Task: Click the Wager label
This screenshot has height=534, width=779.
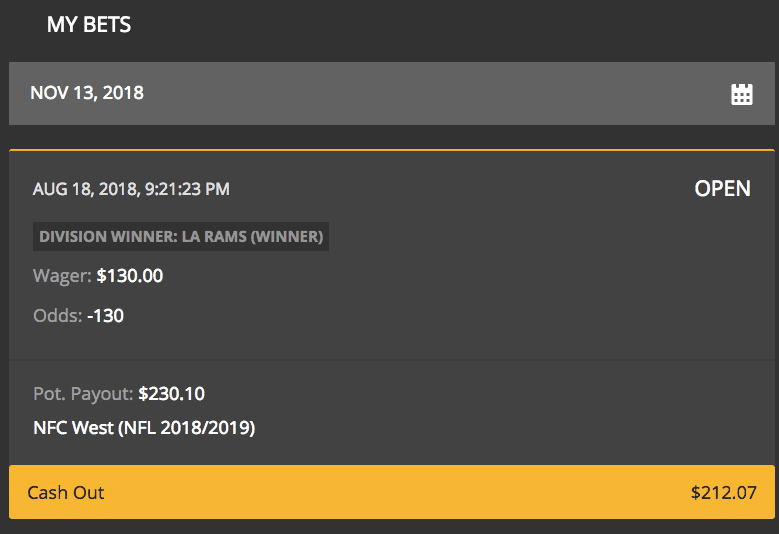Action: pos(62,276)
